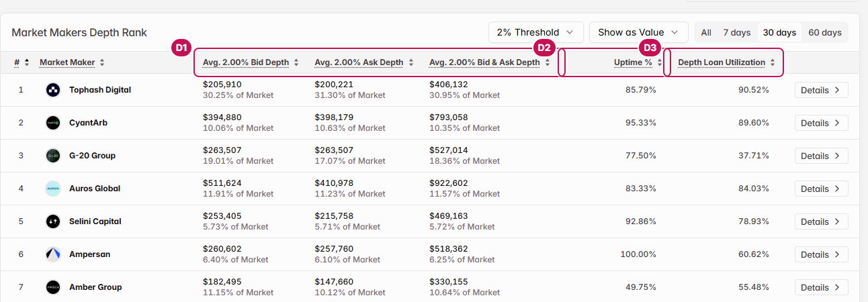Click the Avg. 2.00% Bid & Ask Depth header
Screen dimensions: 868x302
point(484,62)
